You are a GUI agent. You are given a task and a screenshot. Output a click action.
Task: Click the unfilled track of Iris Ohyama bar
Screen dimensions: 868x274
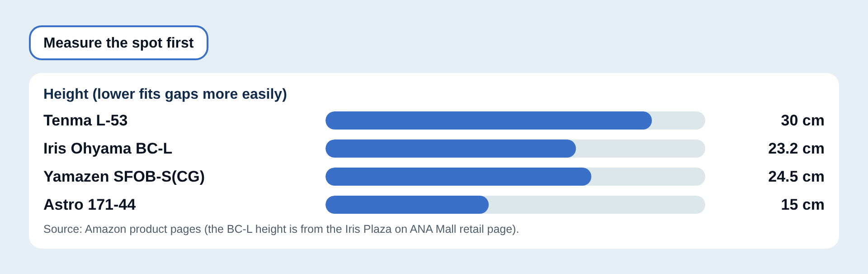click(x=641, y=149)
